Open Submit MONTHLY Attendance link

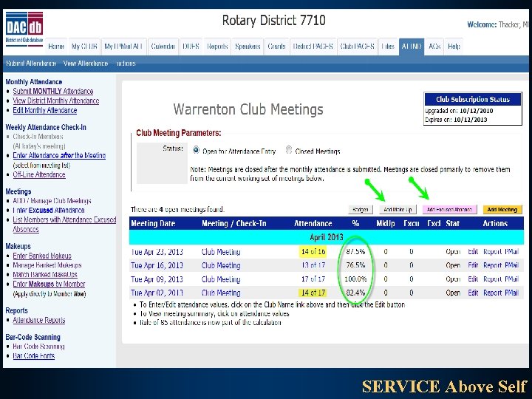pyautogui.click(x=53, y=92)
